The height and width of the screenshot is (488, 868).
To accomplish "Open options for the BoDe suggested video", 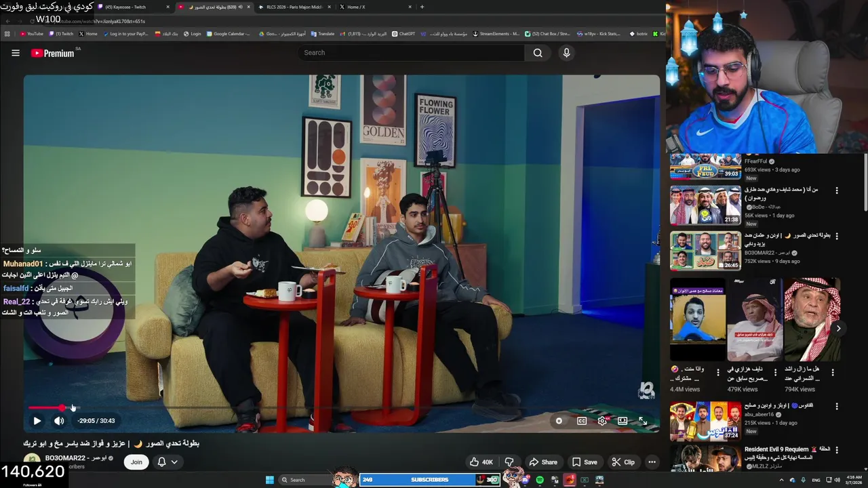I will tap(837, 190).
